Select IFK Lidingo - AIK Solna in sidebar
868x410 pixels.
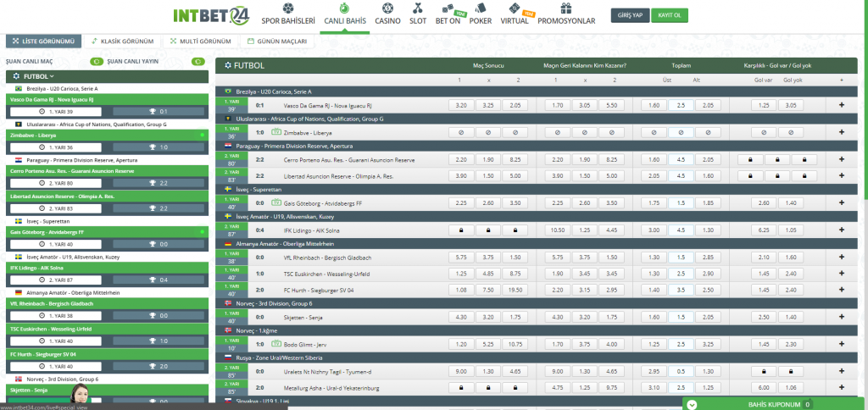pos(107,267)
